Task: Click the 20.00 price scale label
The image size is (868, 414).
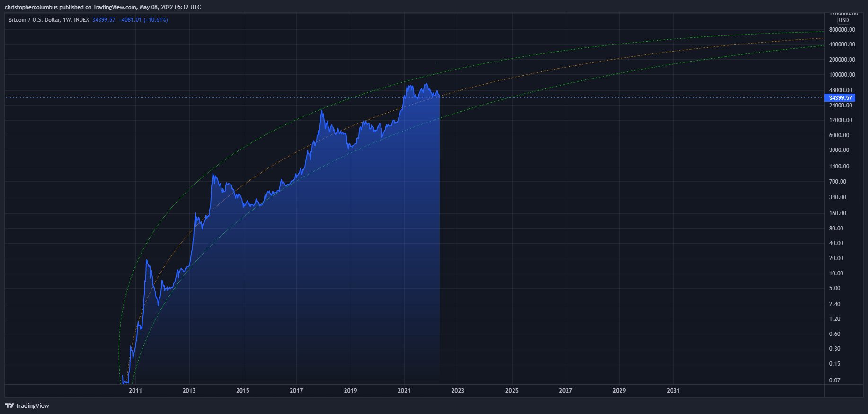Action: pyautogui.click(x=836, y=258)
